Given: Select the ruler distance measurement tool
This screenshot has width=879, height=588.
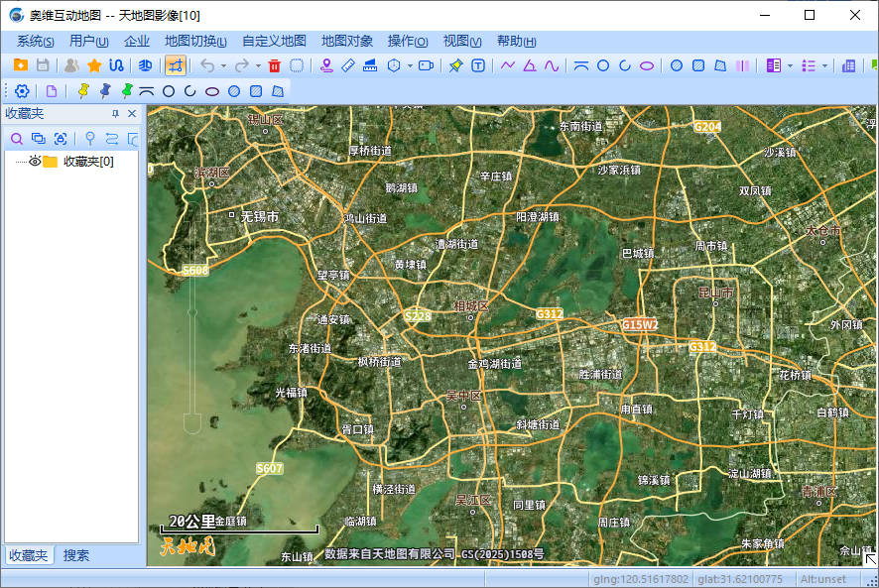Looking at the screenshot, I should 348,65.
